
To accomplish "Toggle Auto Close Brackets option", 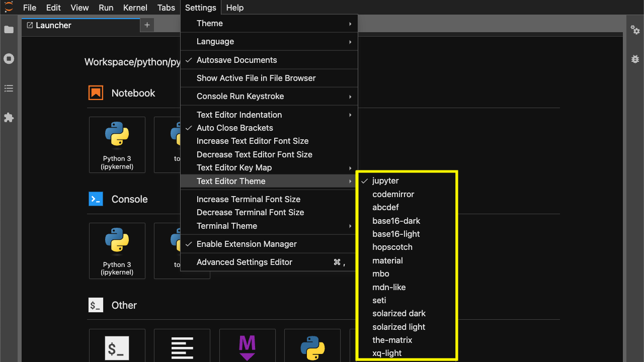I will 269,128.
